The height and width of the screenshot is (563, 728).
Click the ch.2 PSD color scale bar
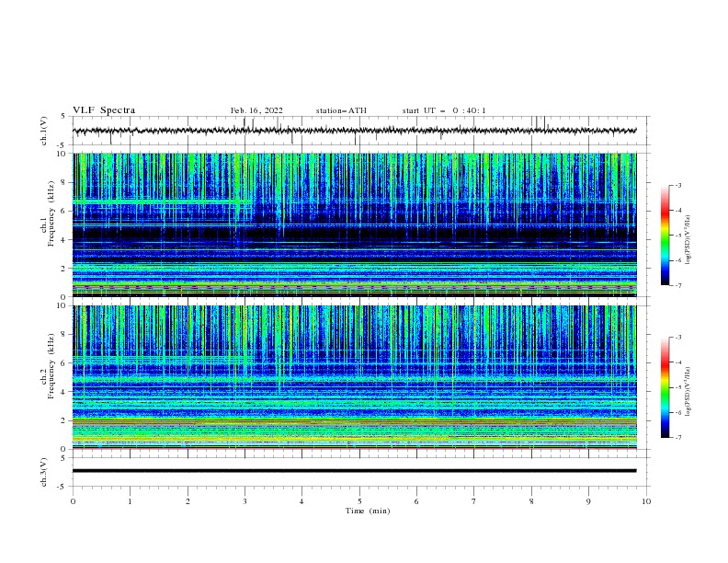click(665, 387)
